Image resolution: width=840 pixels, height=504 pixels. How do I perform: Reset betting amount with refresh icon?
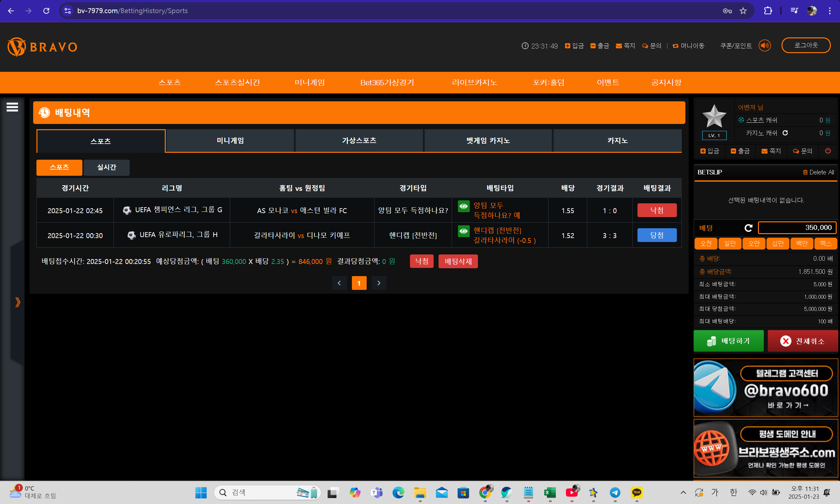coord(748,228)
